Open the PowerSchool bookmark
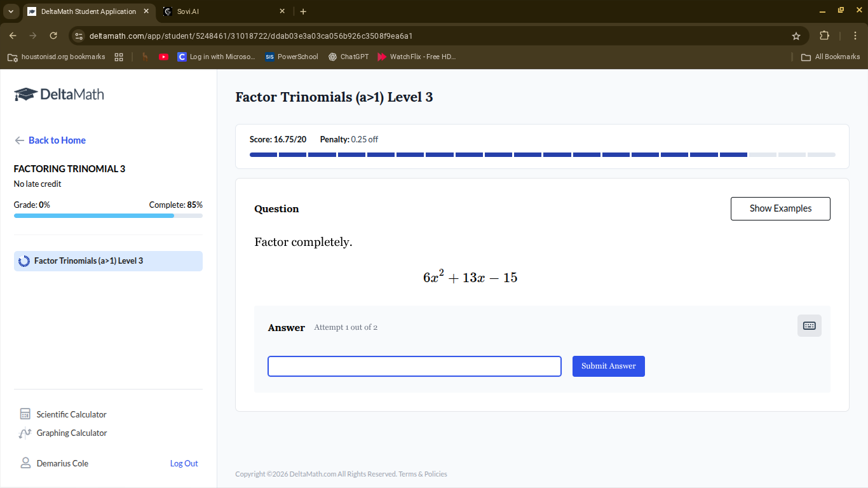This screenshot has height=488, width=868. pyautogui.click(x=292, y=57)
